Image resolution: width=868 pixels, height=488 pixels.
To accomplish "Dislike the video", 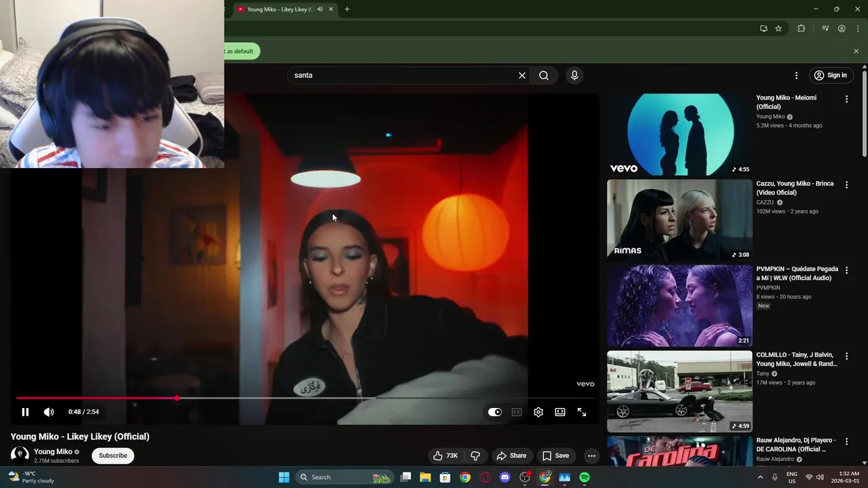I will point(475,455).
